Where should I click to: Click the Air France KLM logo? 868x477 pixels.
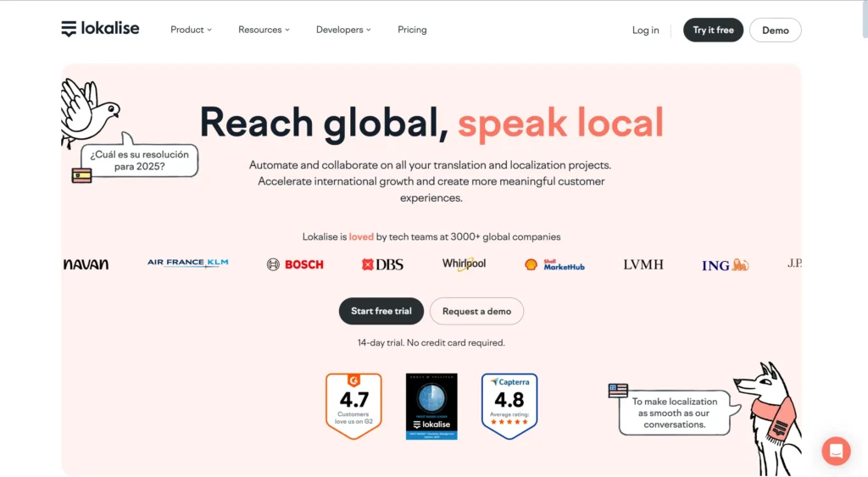187,263
